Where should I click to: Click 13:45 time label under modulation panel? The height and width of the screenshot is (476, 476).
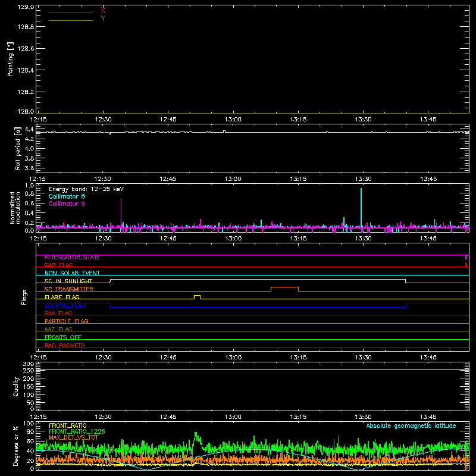coord(428,239)
